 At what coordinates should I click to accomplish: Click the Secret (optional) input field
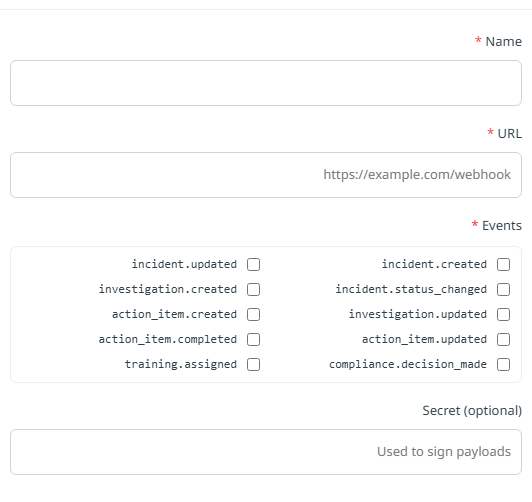click(266, 452)
